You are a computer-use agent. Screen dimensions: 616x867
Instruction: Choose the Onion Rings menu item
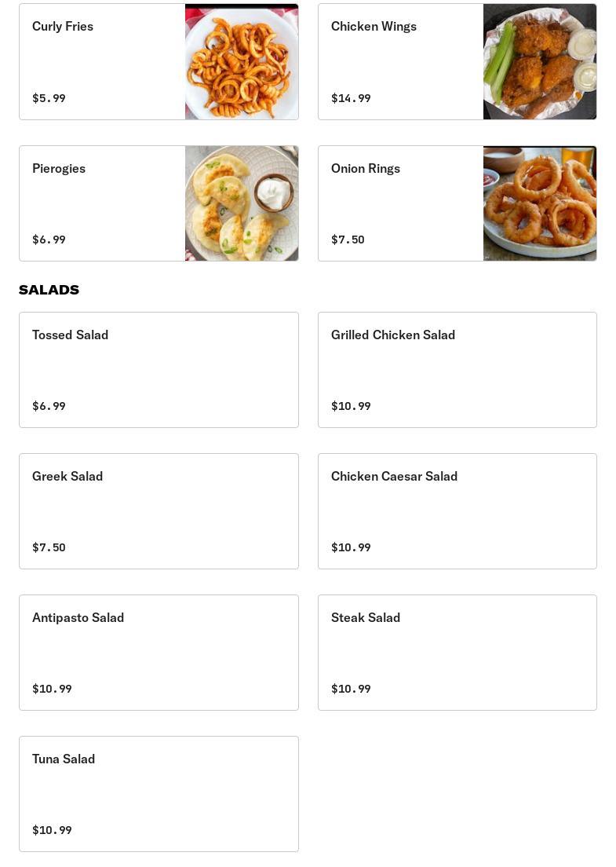point(457,203)
